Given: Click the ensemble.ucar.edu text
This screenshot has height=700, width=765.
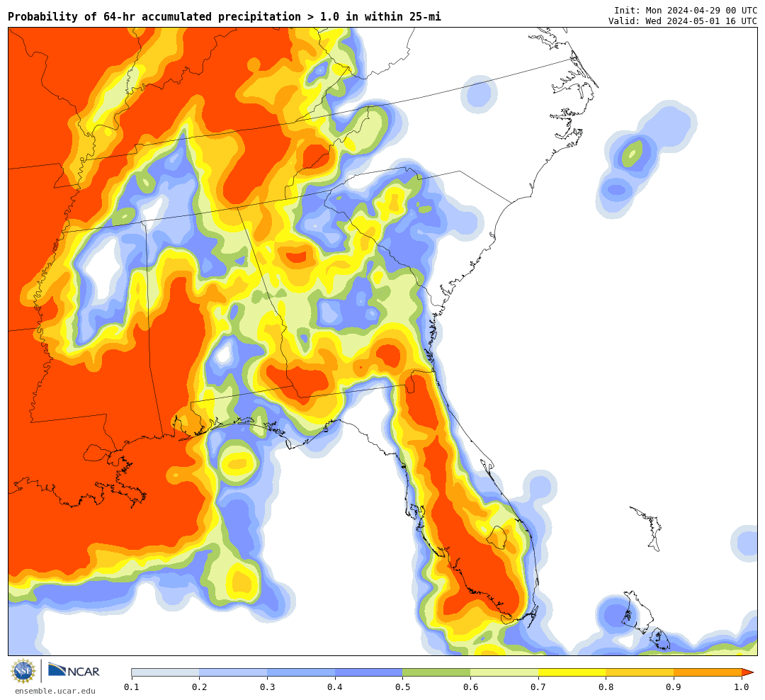Looking at the screenshot, I should pyautogui.click(x=55, y=691).
